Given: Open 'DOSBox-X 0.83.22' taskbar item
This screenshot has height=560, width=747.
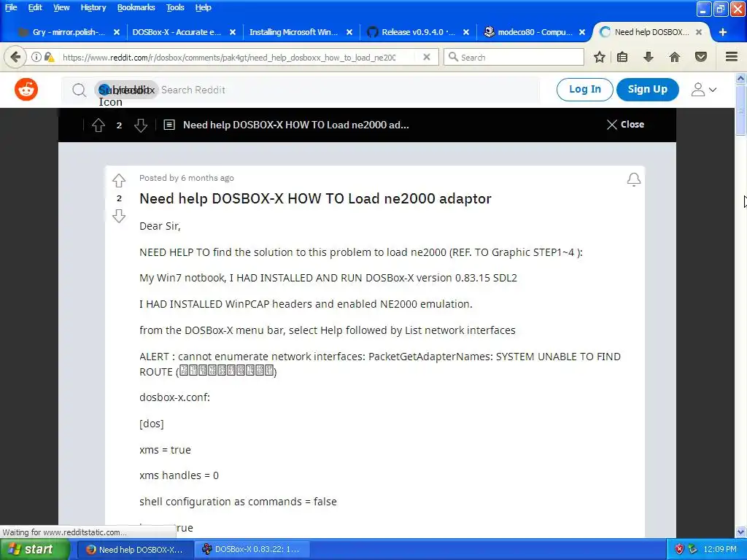Looking at the screenshot, I should pyautogui.click(x=252, y=550).
